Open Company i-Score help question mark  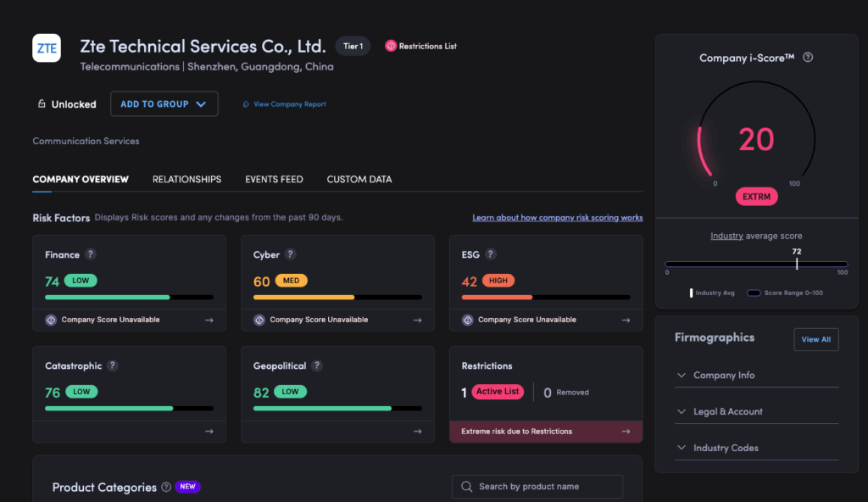[808, 57]
